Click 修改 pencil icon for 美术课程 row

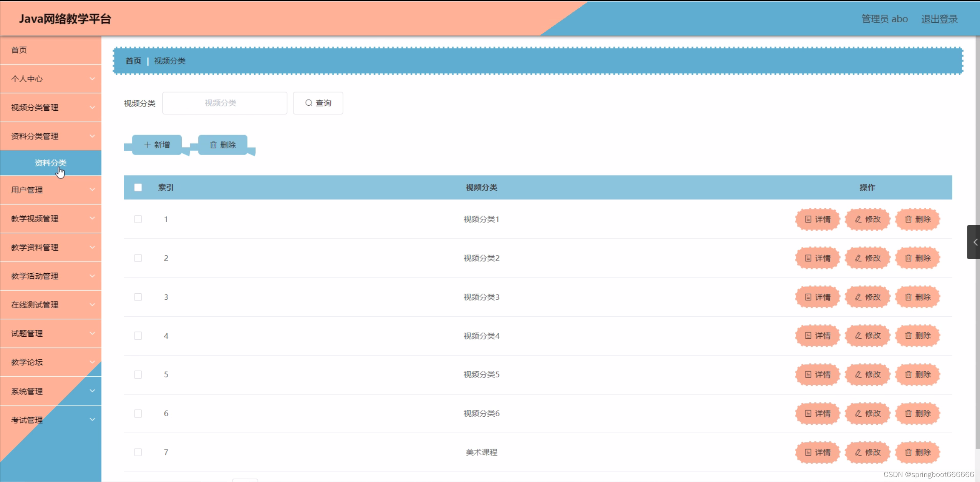[x=858, y=452]
